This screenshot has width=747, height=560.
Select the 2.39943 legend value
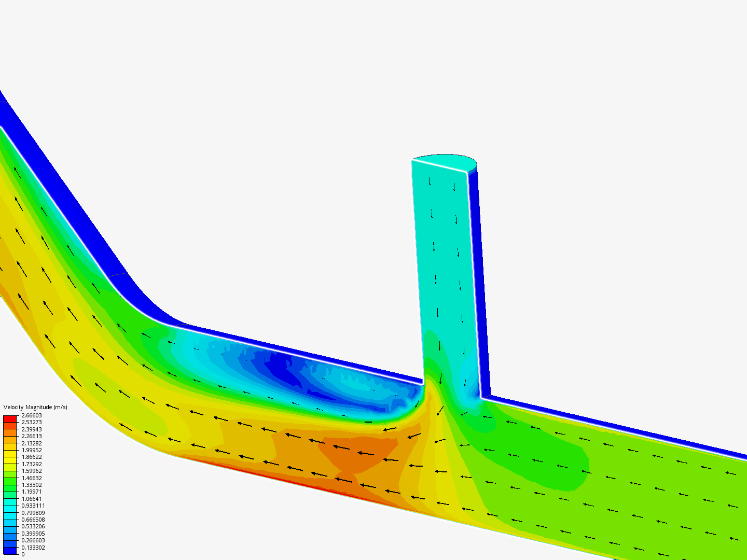pyautogui.click(x=32, y=429)
